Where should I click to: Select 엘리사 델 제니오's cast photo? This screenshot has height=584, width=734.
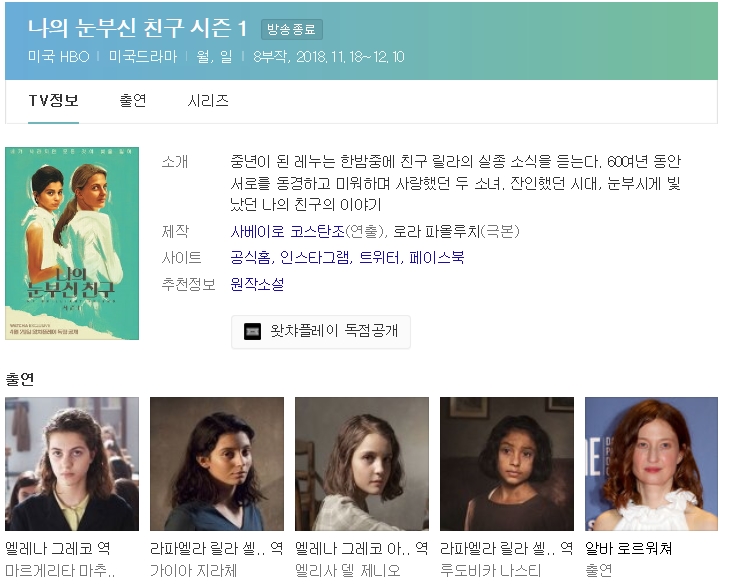pos(361,464)
